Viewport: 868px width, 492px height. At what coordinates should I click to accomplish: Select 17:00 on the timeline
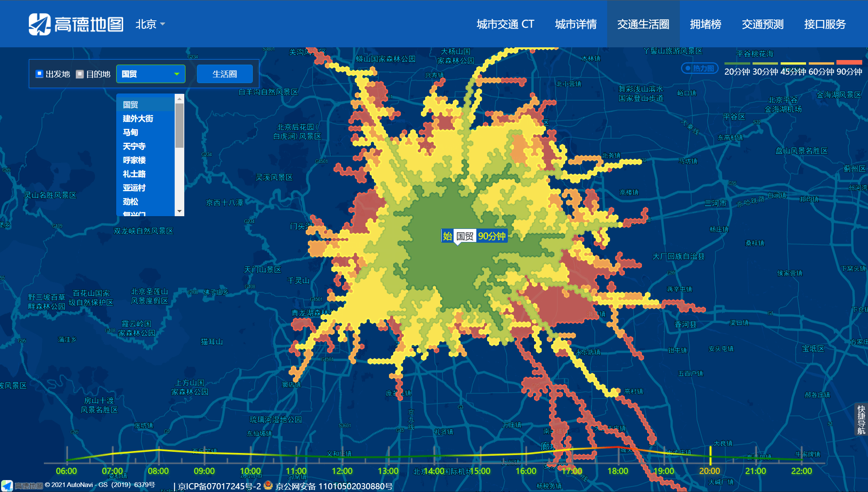pyautogui.click(x=572, y=471)
